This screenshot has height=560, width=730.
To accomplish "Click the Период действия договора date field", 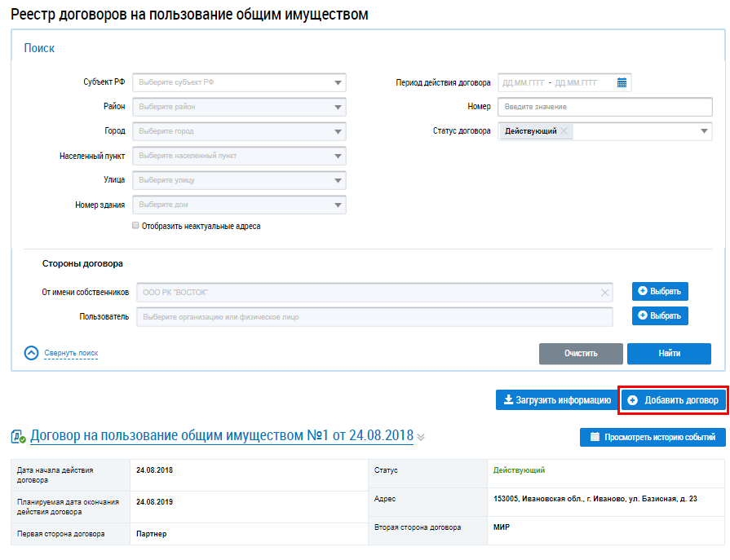I will [x=564, y=83].
